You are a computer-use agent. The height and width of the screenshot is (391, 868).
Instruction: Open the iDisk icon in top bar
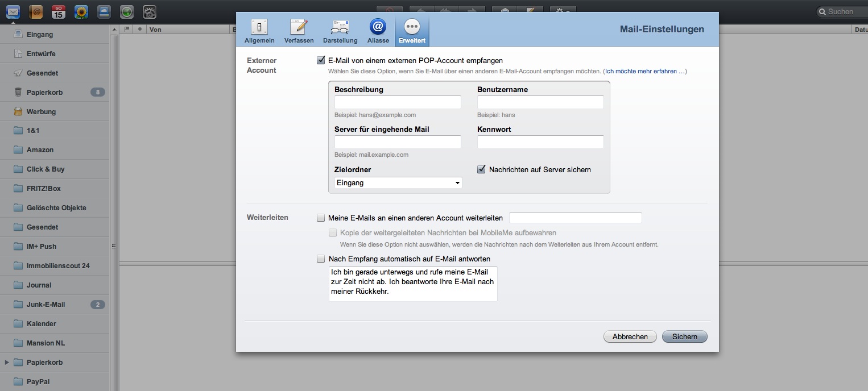pyautogui.click(x=104, y=11)
